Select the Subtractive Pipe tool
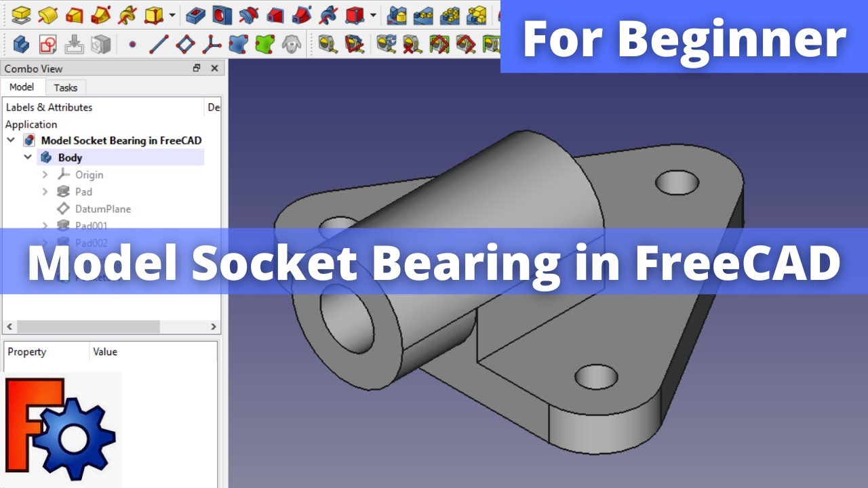Viewport: 868px width, 488px height. coord(301,14)
